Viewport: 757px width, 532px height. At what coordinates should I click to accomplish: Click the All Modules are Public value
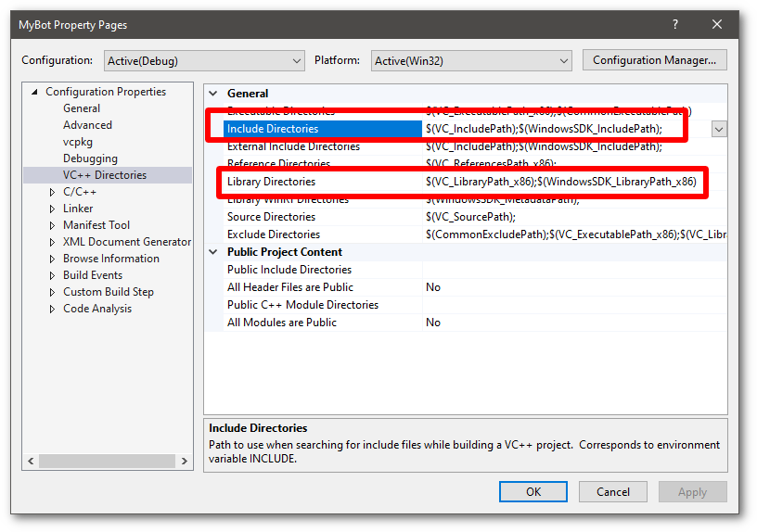433,323
